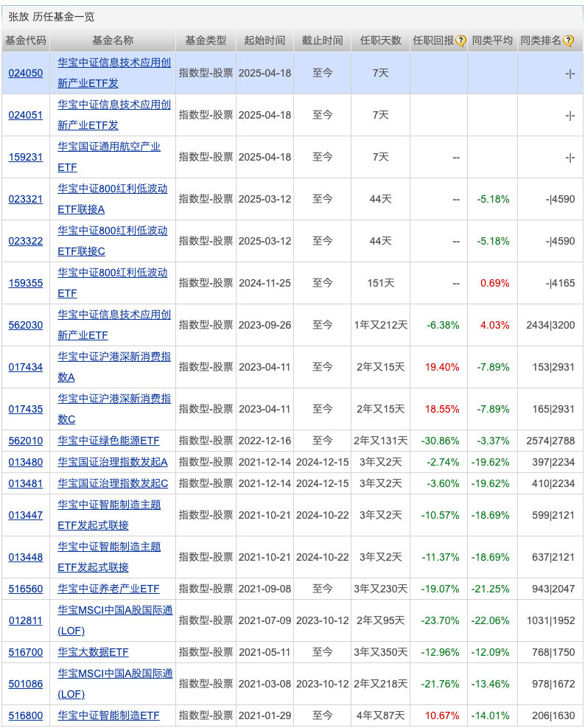Image resolution: width=585 pixels, height=728 pixels.
Task: Click the 基金名称 column header
Action: (113, 41)
